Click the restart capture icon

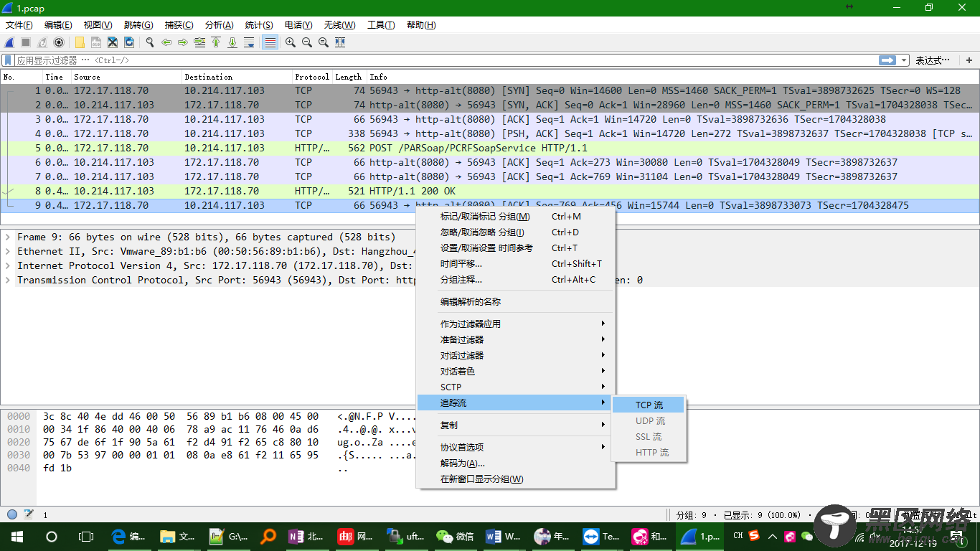42,42
